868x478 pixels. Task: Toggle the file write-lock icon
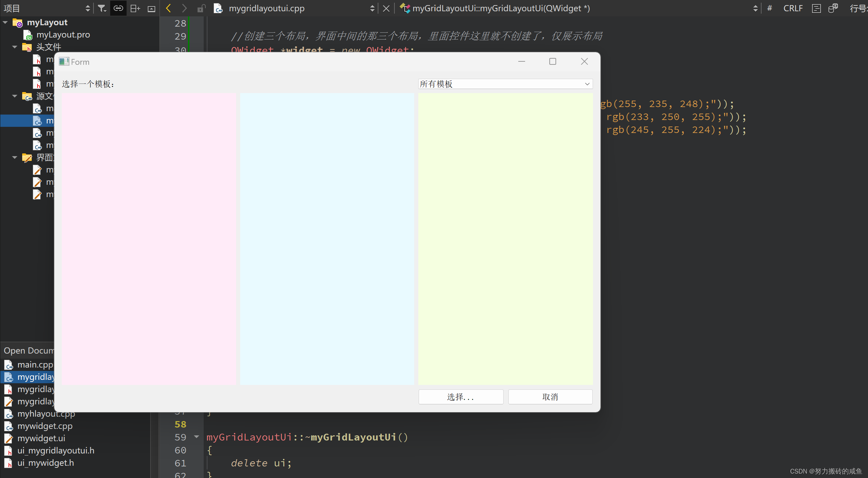tap(201, 8)
